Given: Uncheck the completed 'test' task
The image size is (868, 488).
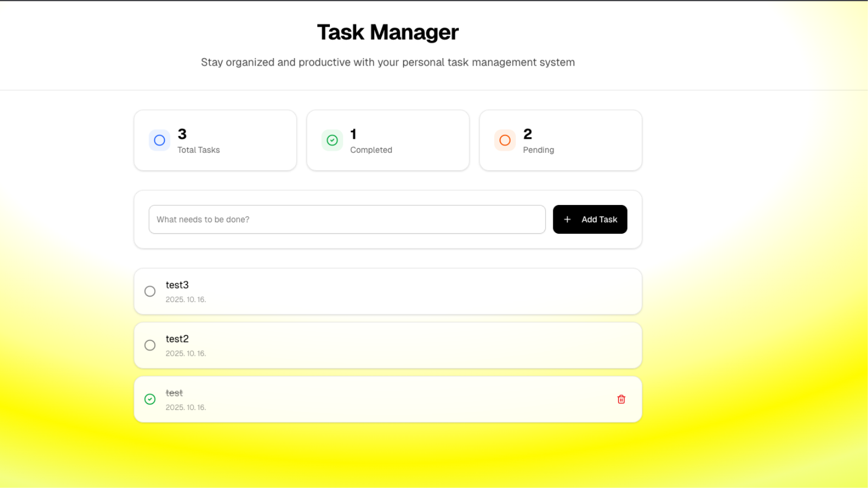Looking at the screenshot, I should (x=150, y=399).
